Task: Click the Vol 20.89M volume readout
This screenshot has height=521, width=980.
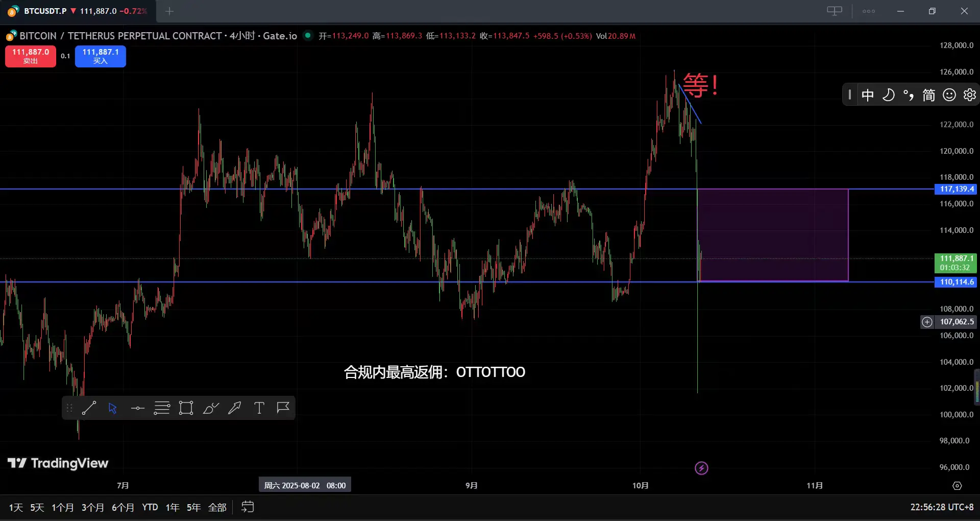Action: (x=616, y=36)
